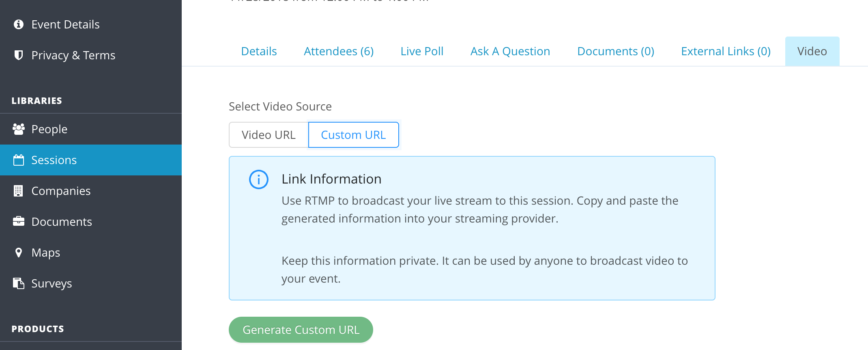This screenshot has width=868, height=350.
Task: Click the Event Details info icon
Action: [x=18, y=24]
